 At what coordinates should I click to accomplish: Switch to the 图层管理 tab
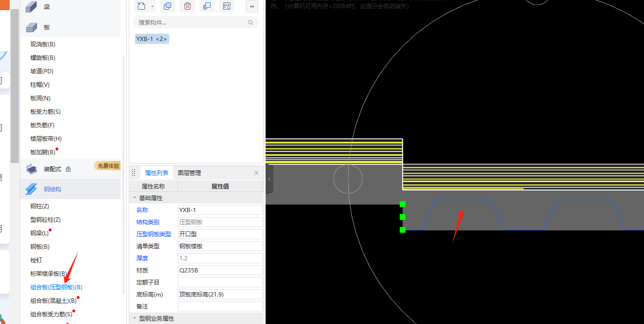point(189,173)
